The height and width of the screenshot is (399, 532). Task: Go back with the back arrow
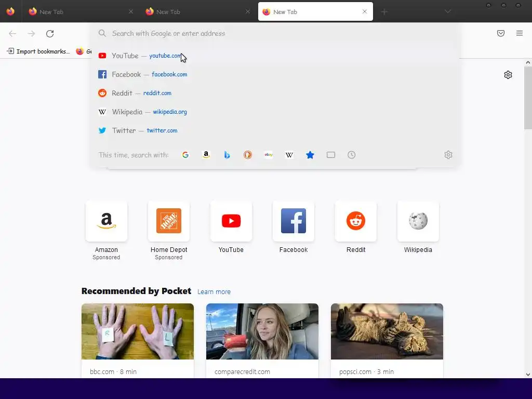[12, 34]
